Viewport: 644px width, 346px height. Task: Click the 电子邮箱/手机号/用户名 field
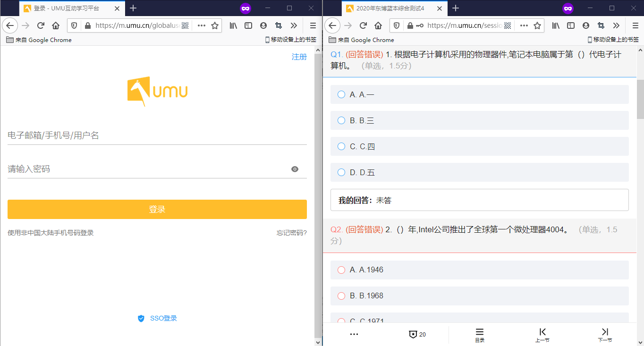(x=157, y=135)
